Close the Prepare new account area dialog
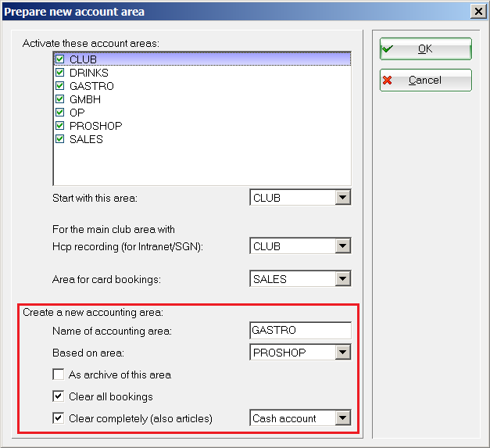The width and height of the screenshot is (490, 448). (x=477, y=11)
